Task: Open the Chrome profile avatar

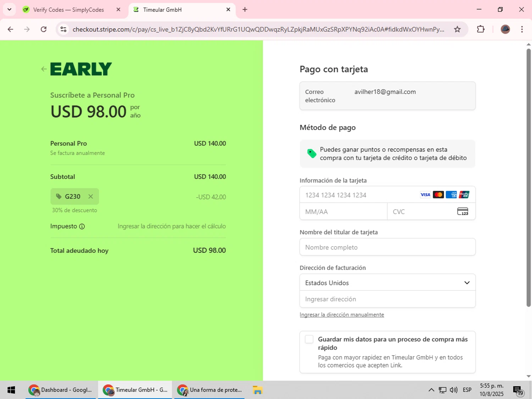Action: click(x=505, y=29)
